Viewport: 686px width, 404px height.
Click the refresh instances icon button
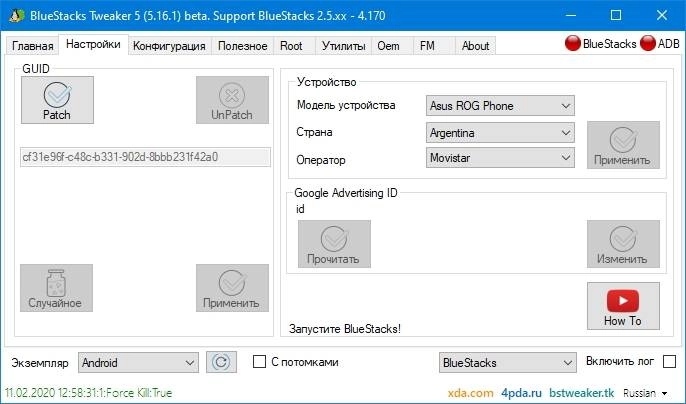click(221, 362)
